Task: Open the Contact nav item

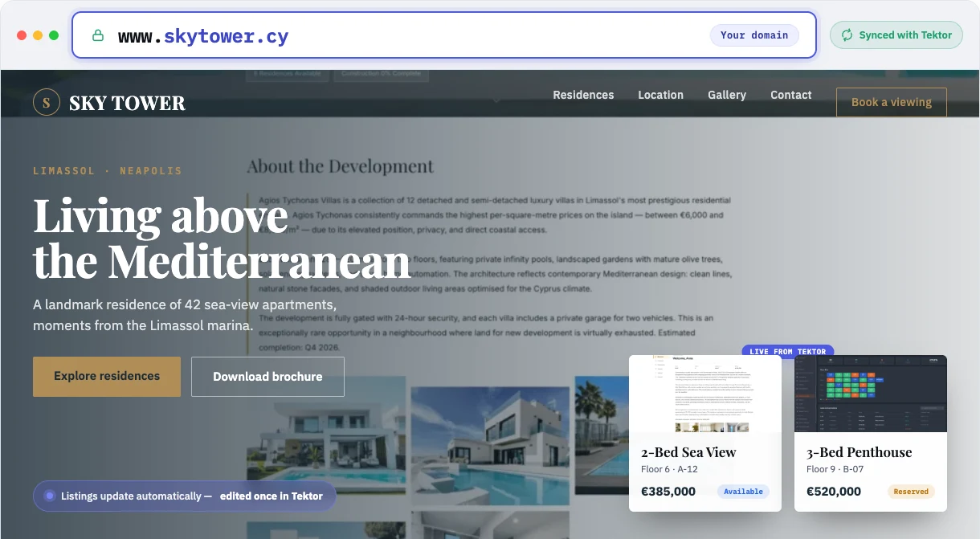Action: click(x=791, y=95)
